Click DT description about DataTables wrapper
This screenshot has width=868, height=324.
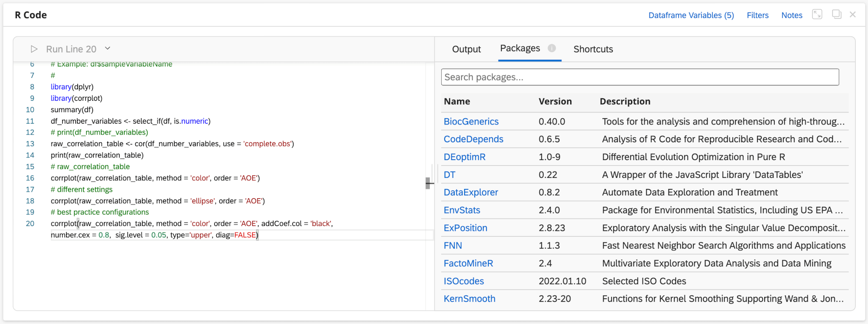702,175
